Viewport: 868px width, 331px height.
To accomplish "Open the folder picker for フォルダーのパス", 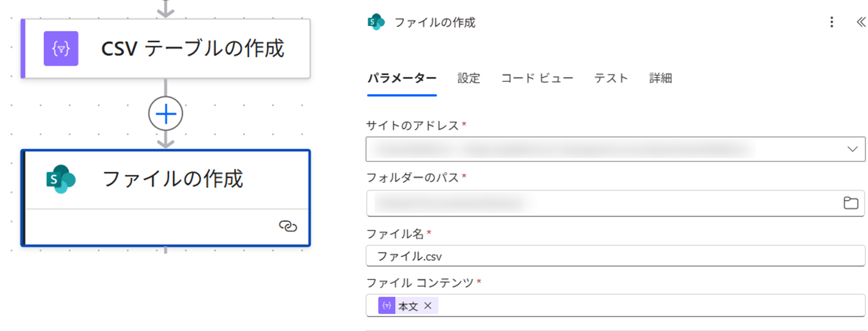I will tap(850, 203).
